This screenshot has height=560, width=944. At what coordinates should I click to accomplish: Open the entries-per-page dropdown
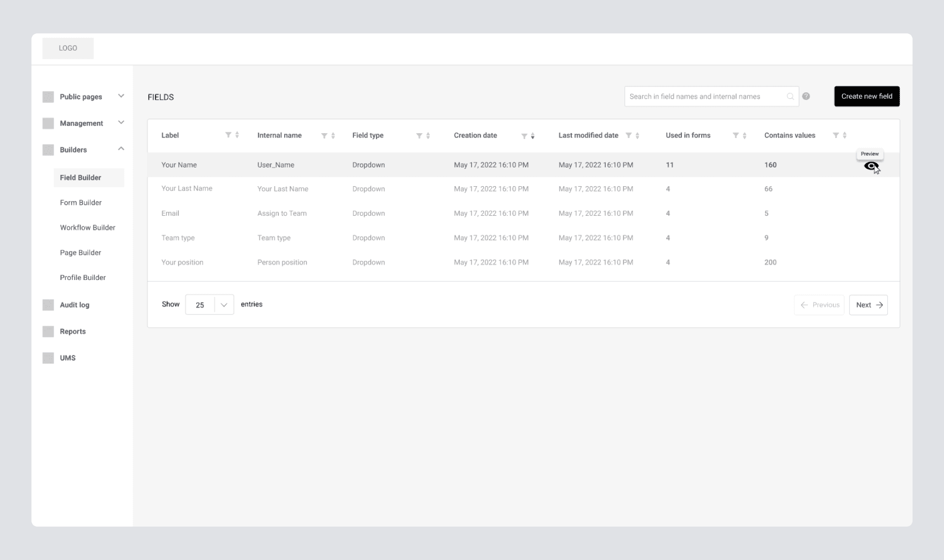pyautogui.click(x=224, y=305)
